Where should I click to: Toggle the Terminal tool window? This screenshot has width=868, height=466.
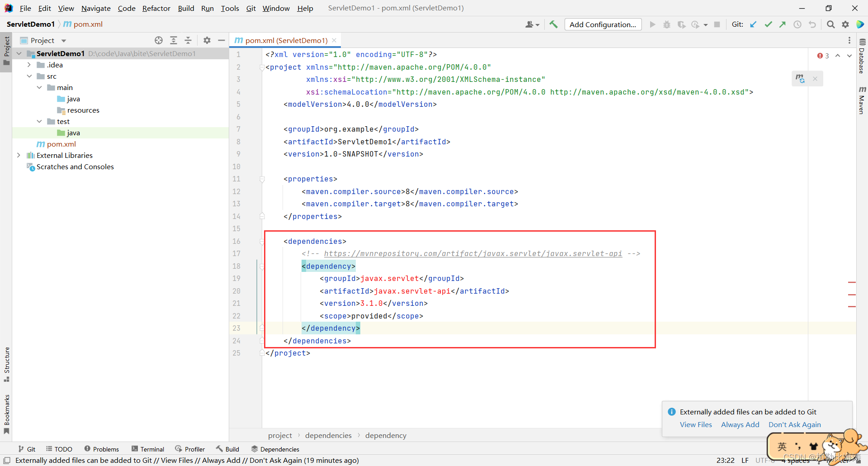(151, 449)
